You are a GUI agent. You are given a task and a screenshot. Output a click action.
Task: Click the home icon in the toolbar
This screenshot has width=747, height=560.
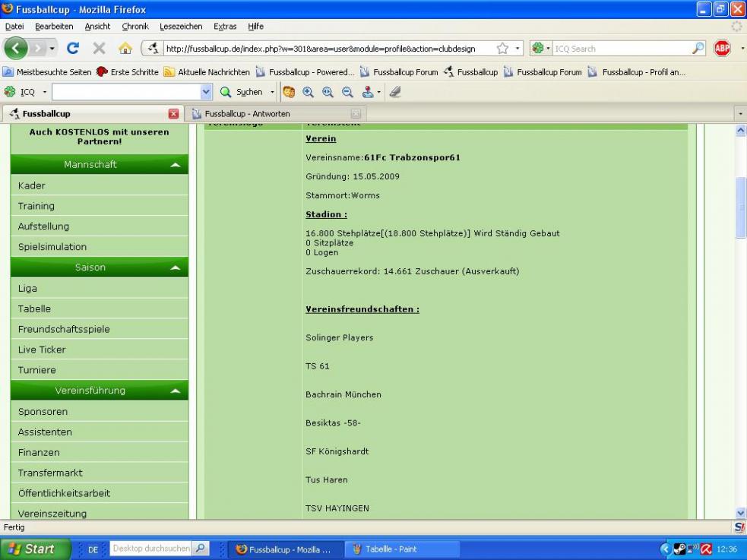[x=125, y=49]
